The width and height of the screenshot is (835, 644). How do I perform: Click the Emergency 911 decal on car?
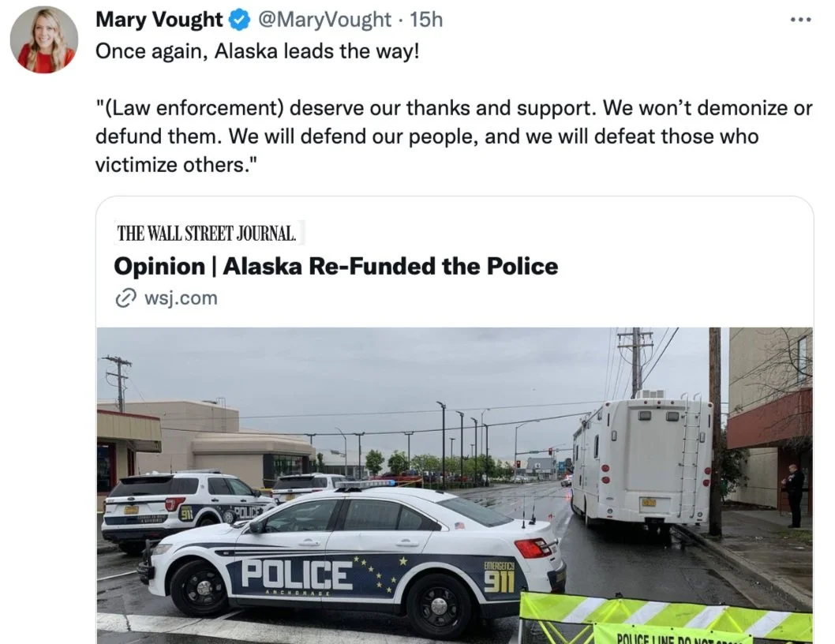[x=500, y=577]
